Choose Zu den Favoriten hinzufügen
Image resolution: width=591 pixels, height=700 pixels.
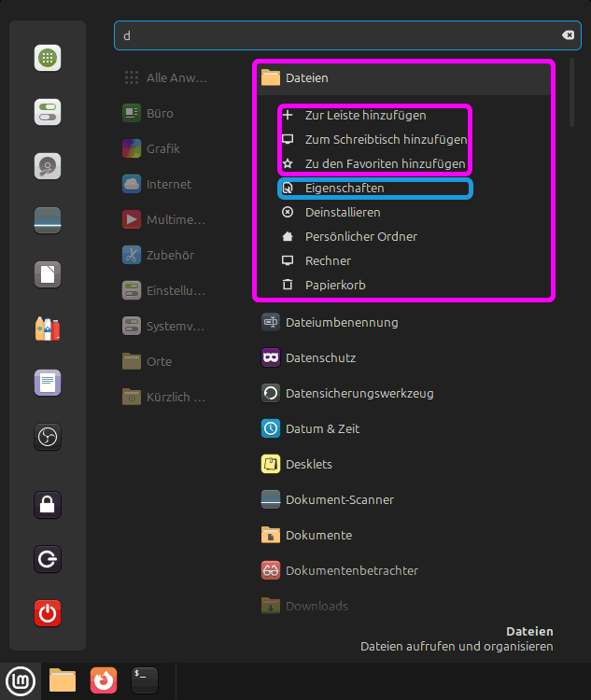385,163
